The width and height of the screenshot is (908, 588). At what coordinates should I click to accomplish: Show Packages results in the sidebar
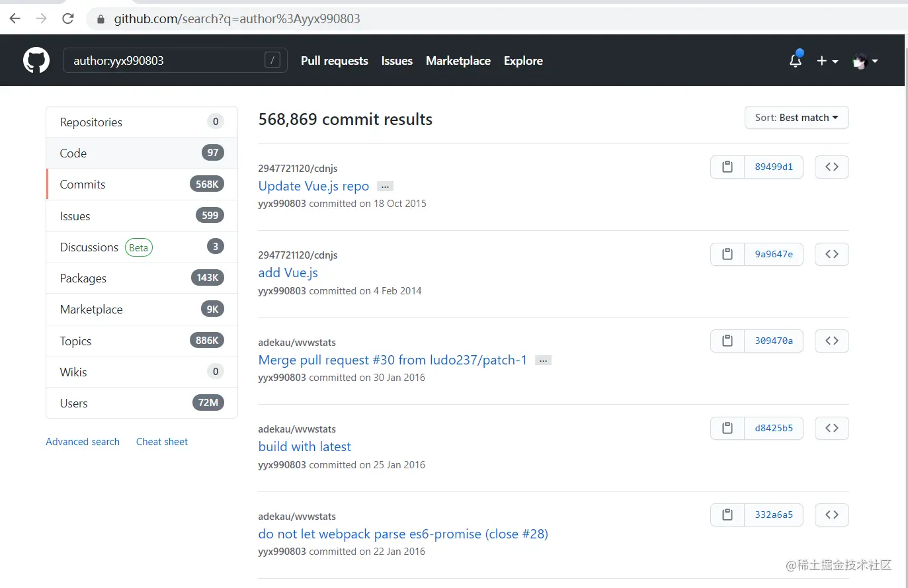pos(83,278)
